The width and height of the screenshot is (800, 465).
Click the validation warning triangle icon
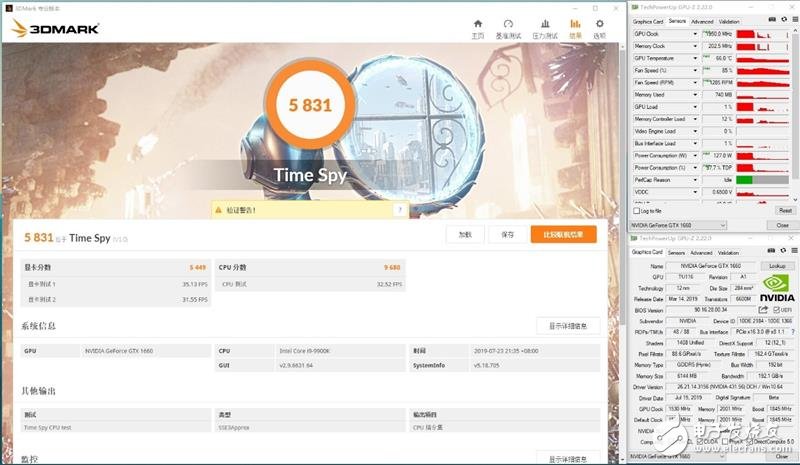click(x=219, y=210)
